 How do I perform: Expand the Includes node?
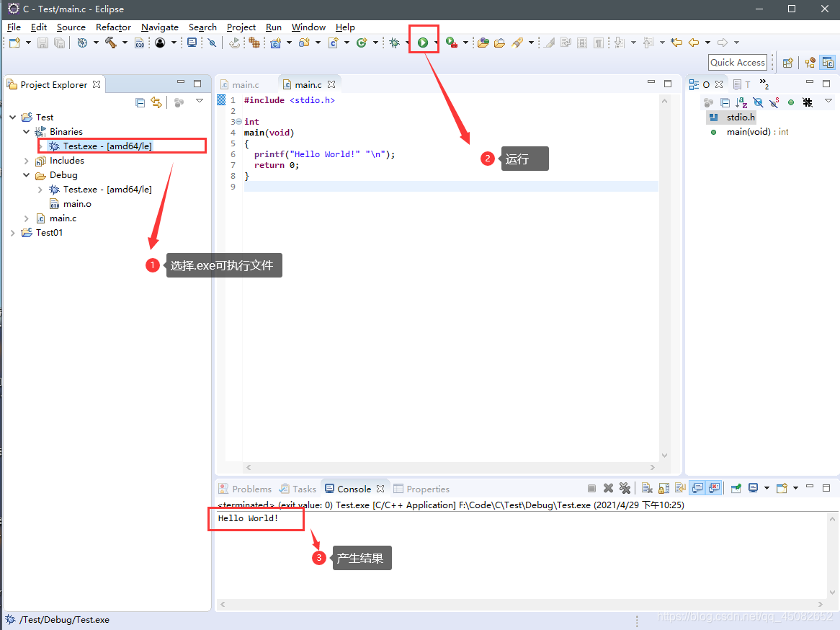pos(26,160)
